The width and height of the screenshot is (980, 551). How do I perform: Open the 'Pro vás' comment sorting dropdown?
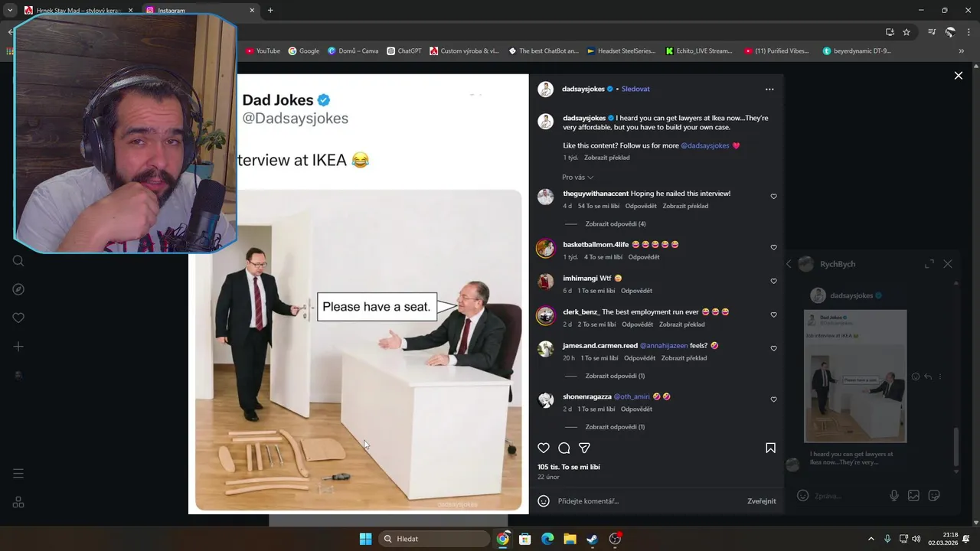point(577,177)
